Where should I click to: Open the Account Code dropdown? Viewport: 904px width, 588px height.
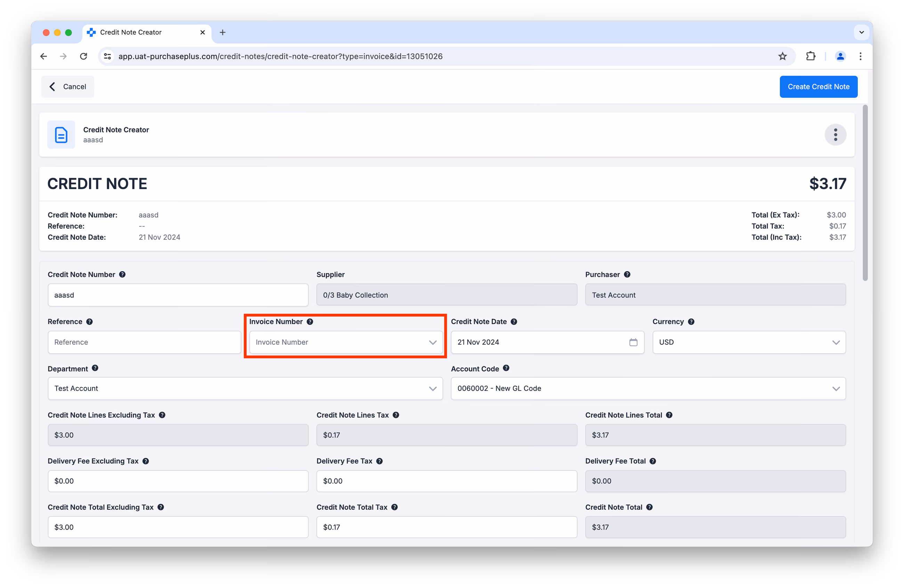pos(648,388)
